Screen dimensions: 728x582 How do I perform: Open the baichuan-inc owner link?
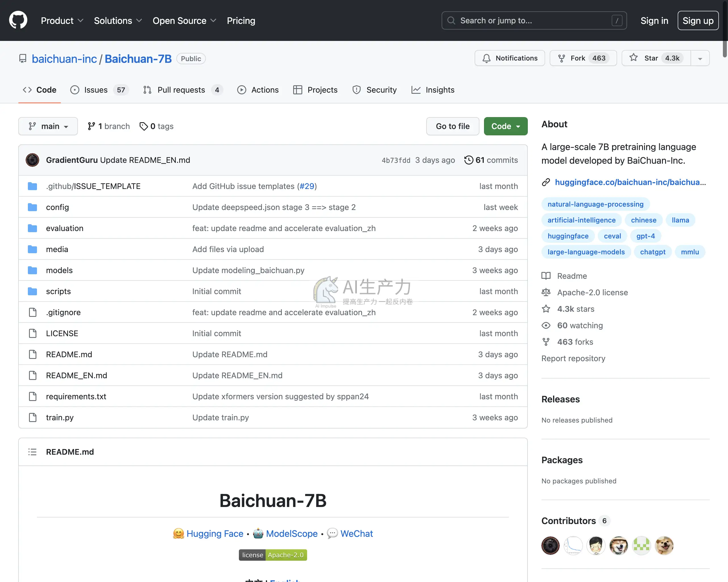coord(64,59)
